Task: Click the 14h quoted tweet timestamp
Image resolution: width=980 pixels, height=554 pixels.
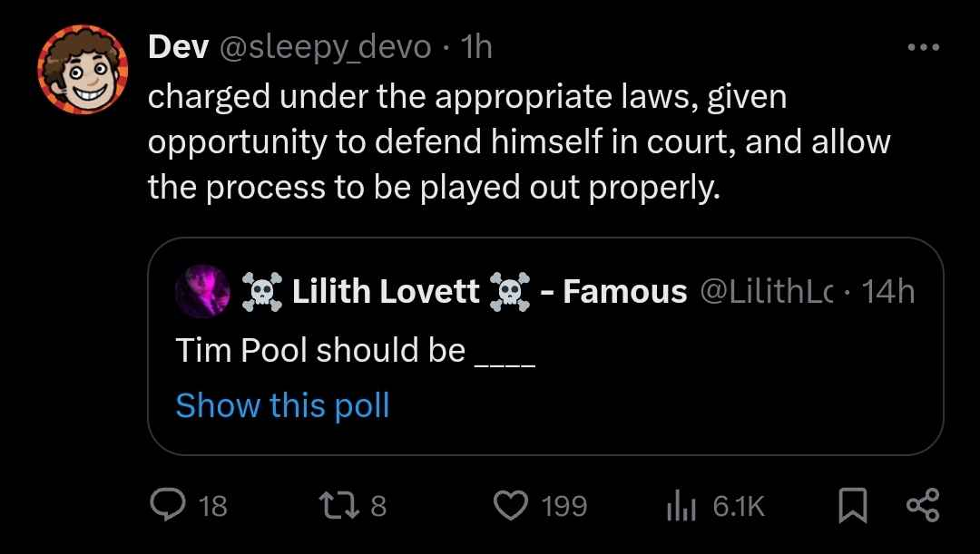Action: coord(888,291)
